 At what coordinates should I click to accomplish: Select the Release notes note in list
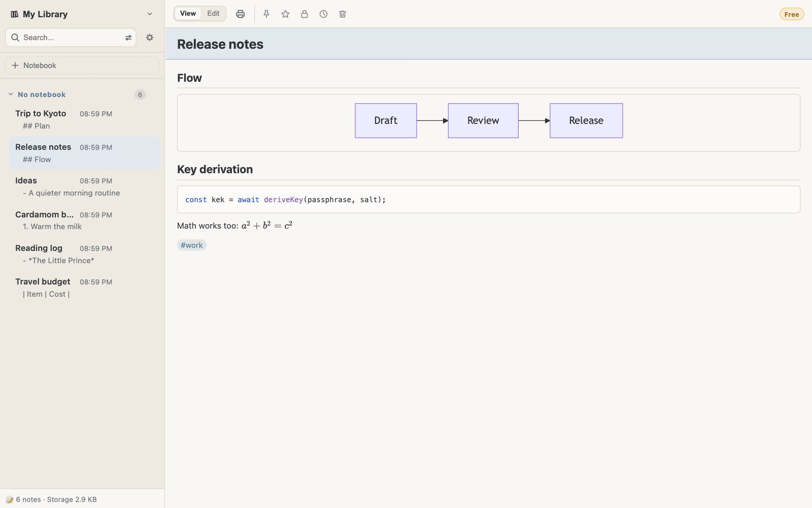coord(85,153)
